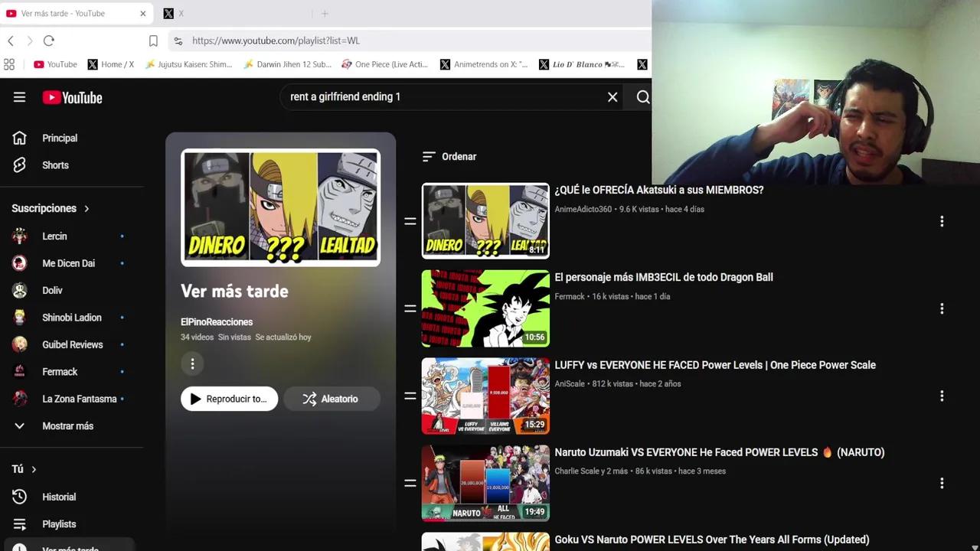The width and height of the screenshot is (980, 551).
Task: Click the YouTube logo
Action: (x=72, y=97)
